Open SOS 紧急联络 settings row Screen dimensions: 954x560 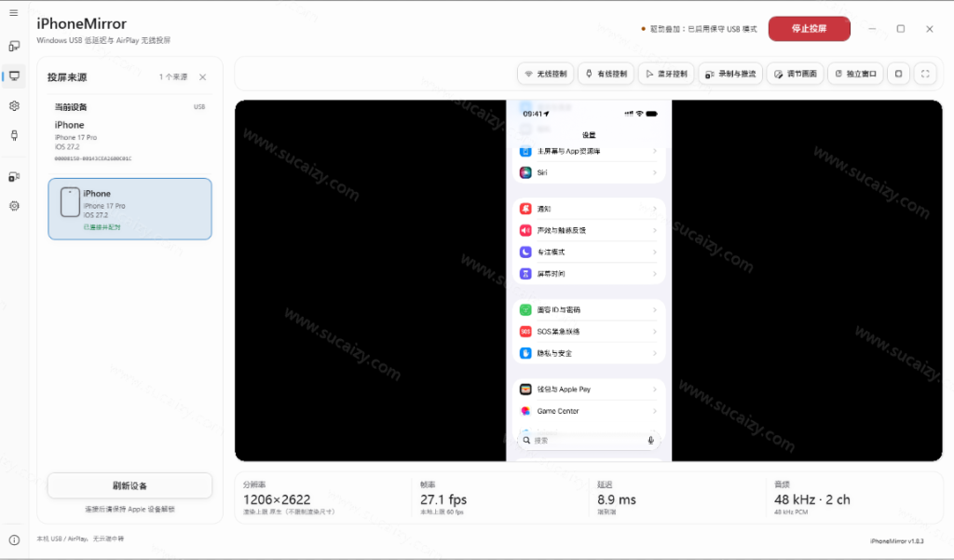pos(589,332)
